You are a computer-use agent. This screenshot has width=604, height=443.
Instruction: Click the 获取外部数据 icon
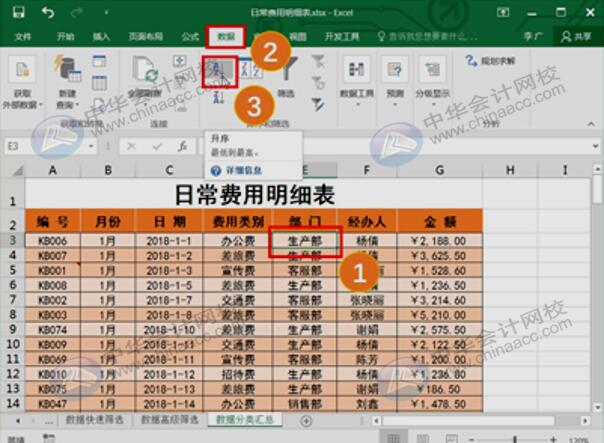pyautogui.click(x=22, y=69)
